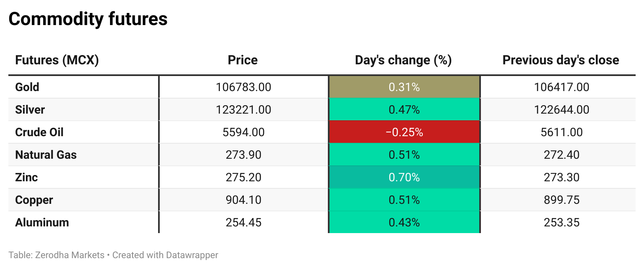The height and width of the screenshot is (269, 644).
Task: Click the Natural Gas row label
Action: pos(46,155)
